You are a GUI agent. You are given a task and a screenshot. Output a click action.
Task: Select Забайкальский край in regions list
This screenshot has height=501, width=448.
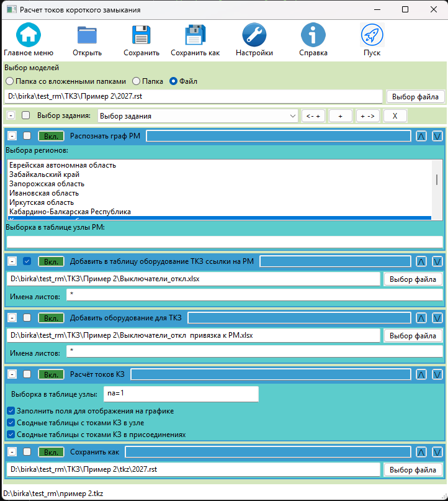pyautogui.click(x=44, y=174)
